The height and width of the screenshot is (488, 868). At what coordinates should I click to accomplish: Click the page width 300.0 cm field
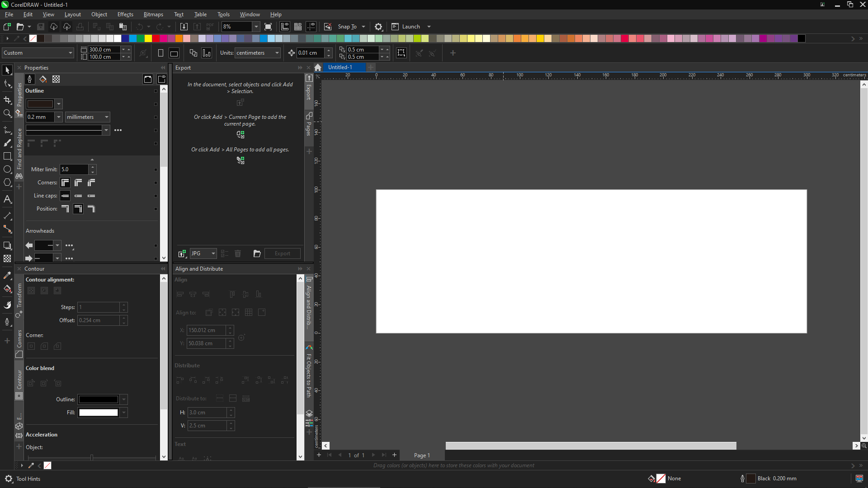104,50
